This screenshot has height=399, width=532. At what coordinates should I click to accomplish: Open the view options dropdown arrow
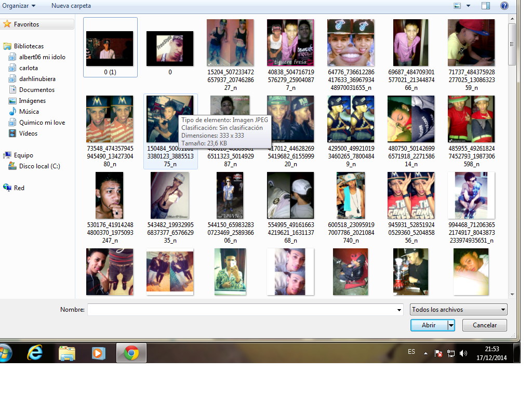pos(468,6)
